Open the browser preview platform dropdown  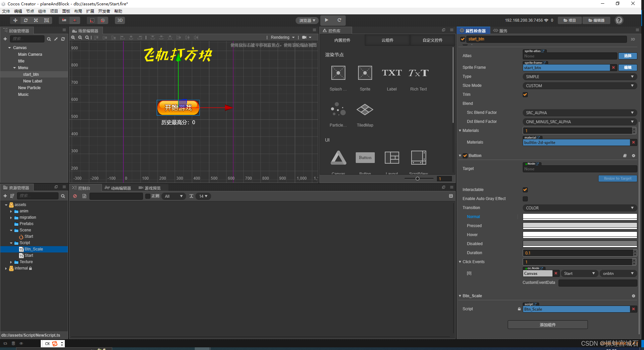(x=307, y=20)
